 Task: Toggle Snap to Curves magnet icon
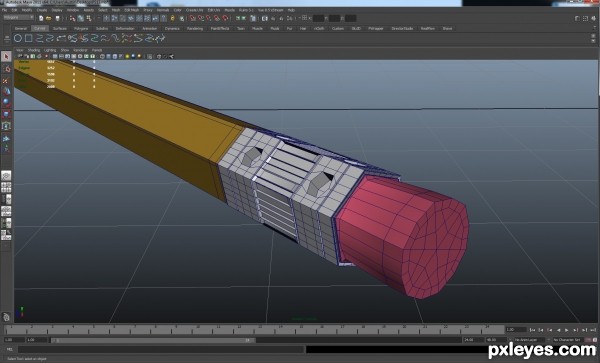(x=201, y=18)
